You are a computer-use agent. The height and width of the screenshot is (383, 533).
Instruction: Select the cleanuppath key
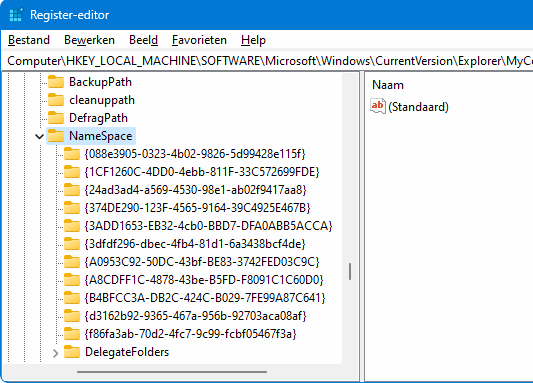tap(102, 100)
